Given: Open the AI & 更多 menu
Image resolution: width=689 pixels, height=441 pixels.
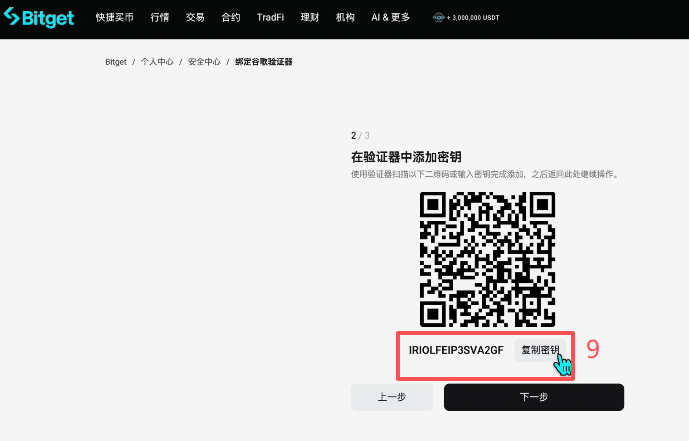Looking at the screenshot, I should (x=390, y=18).
